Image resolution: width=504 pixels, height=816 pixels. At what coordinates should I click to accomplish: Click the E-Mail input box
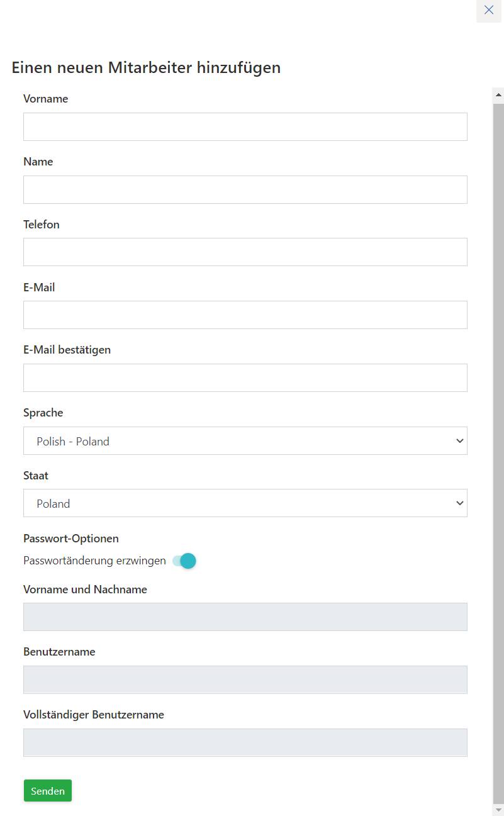coord(245,315)
